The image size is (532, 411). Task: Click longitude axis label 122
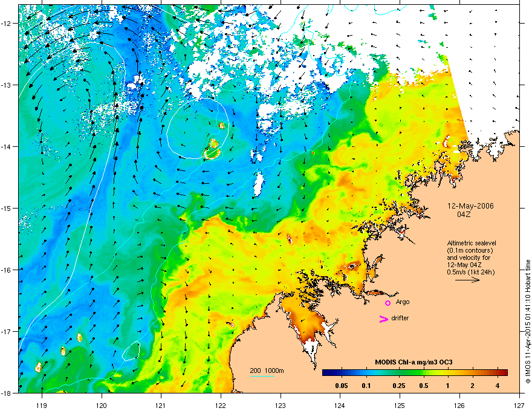(221, 405)
